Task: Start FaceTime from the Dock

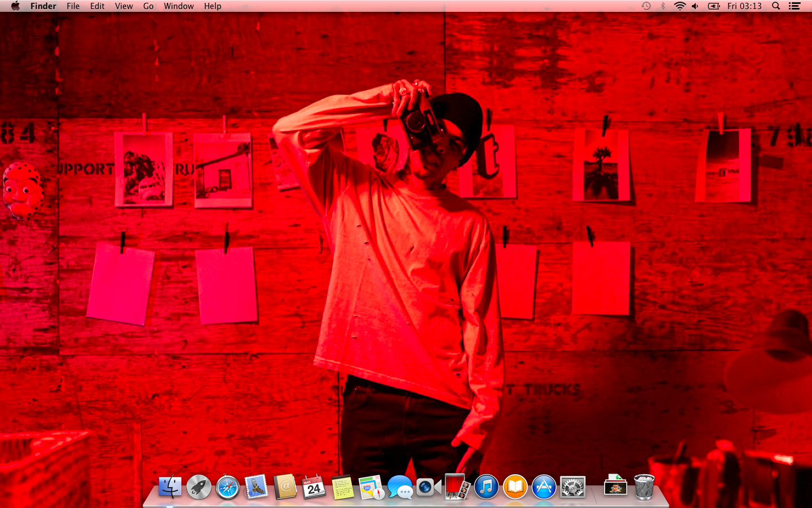Action: (x=429, y=487)
